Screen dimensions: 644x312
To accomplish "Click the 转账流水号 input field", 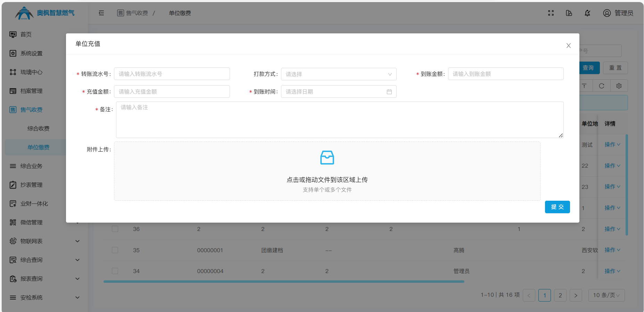I will 172,74.
